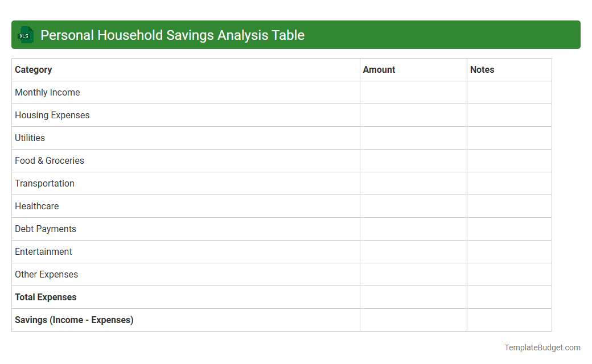Click the Transportation row label
Screen dimensions: 592x364
tap(44, 183)
